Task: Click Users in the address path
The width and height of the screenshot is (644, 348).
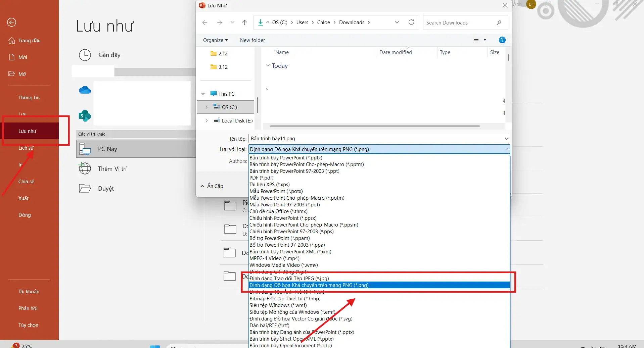Action: [x=302, y=22]
